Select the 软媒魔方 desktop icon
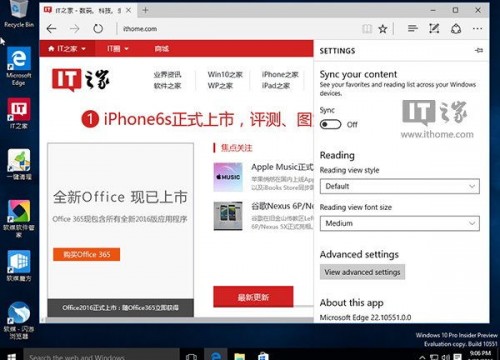This screenshot has width=500, height=360. coord(19,266)
